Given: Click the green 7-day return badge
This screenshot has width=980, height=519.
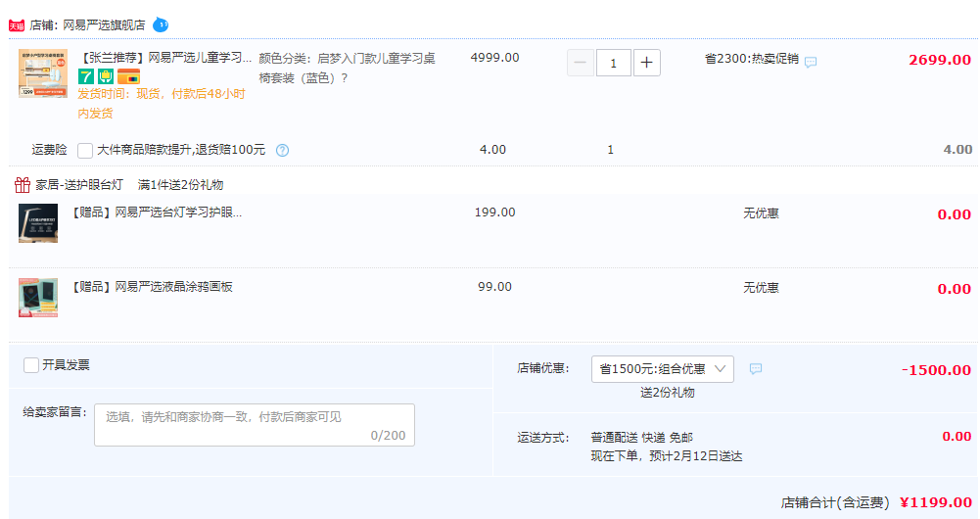Looking at the screenshot, I should pyautogui.click(x=85, y=77).
